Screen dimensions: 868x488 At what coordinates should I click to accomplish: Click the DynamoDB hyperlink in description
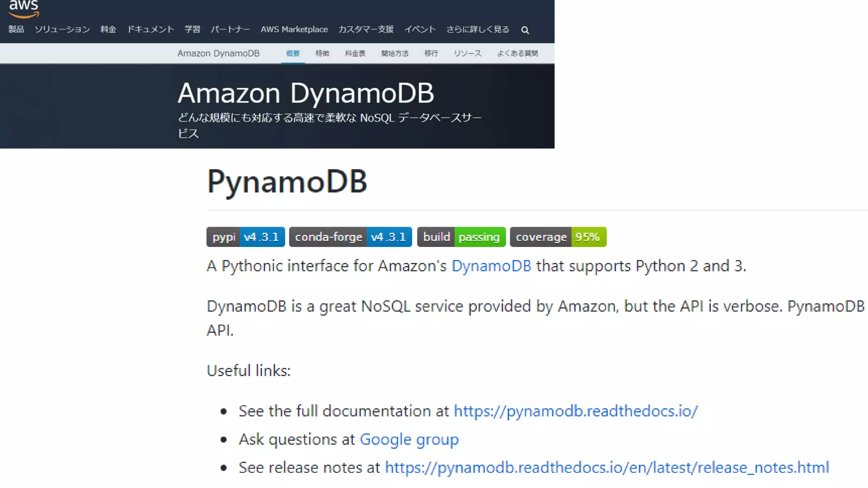(x=491, y=266)
